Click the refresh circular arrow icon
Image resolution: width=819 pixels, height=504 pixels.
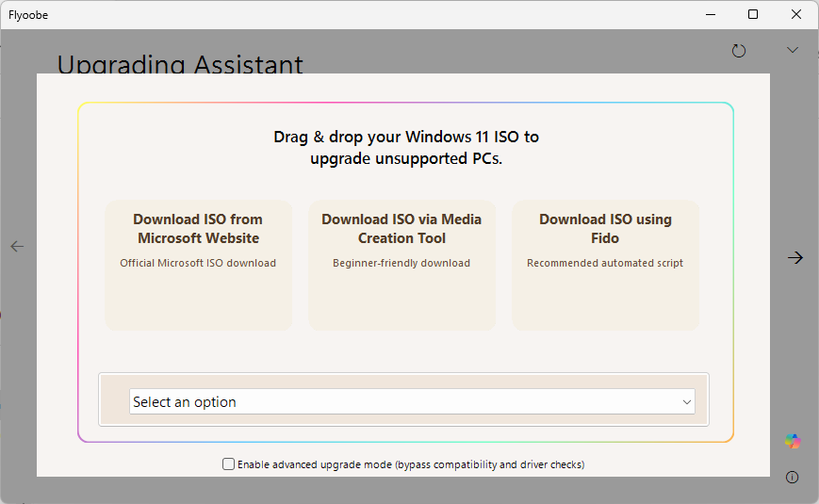click(x=739, y=51)
